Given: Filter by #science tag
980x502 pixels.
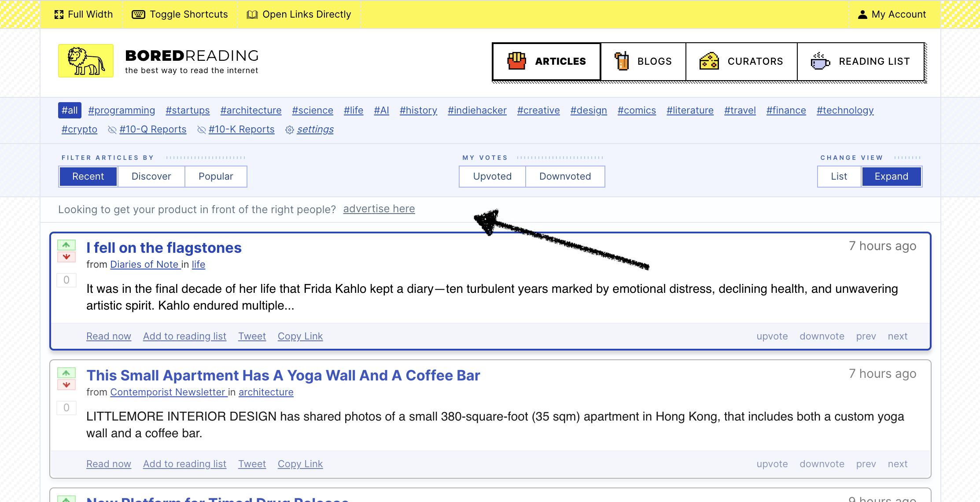Looking at the screenshot, I should click(x=313, y=111).
